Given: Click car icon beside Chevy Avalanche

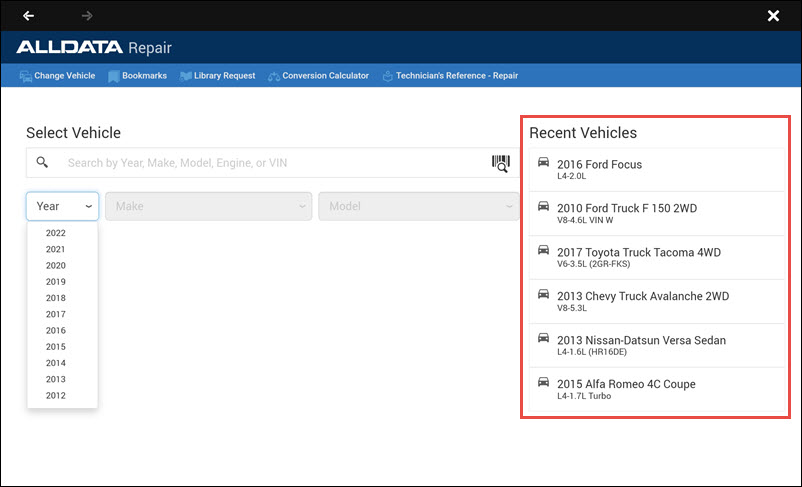Looking at the screenshot, I should coord(543,294).
